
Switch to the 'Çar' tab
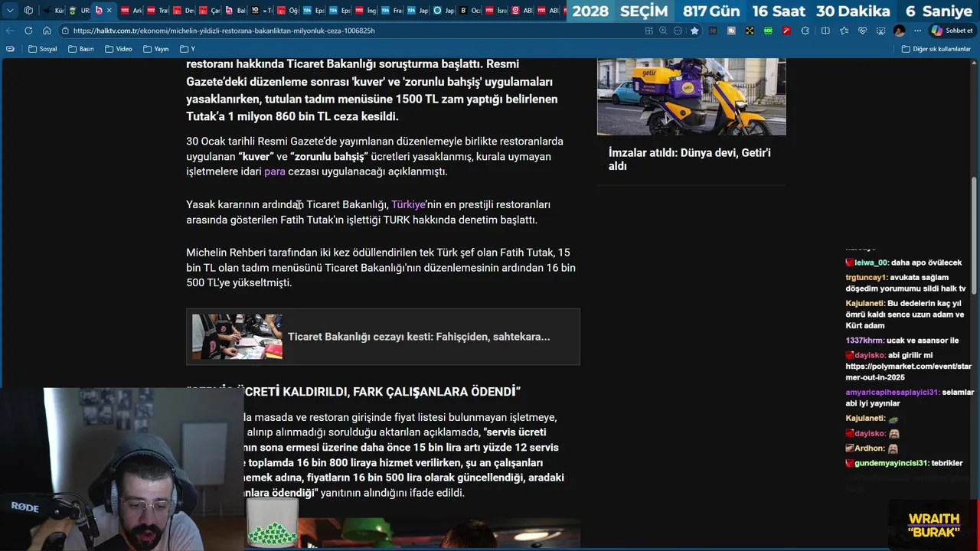209,11
